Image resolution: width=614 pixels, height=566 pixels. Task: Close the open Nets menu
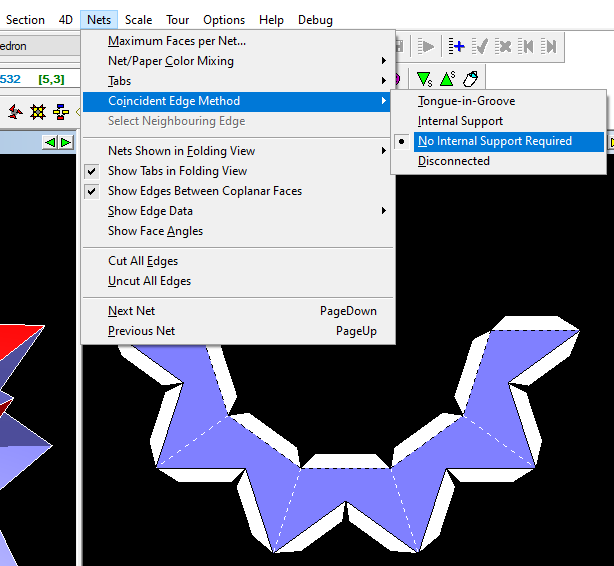pyautogui.click(x=99, y=20)
